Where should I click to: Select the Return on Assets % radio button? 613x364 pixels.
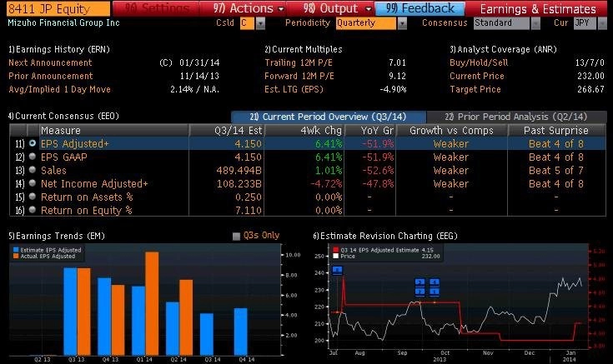click(33, 197)
